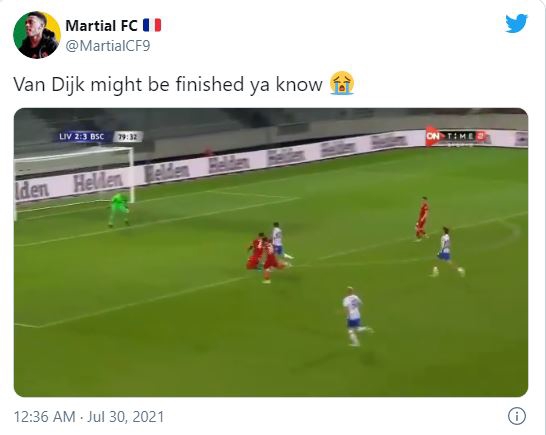Click the Martial FC profile avatar
The width and height of the screenshot is (546, 435).
[37, 35]
